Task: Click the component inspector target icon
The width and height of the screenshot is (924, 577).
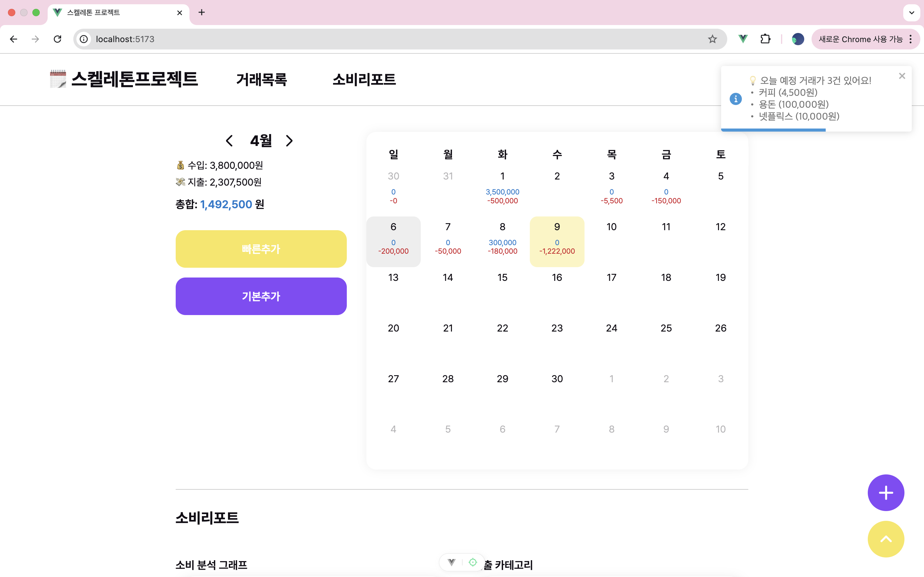Action: (473, 562)
